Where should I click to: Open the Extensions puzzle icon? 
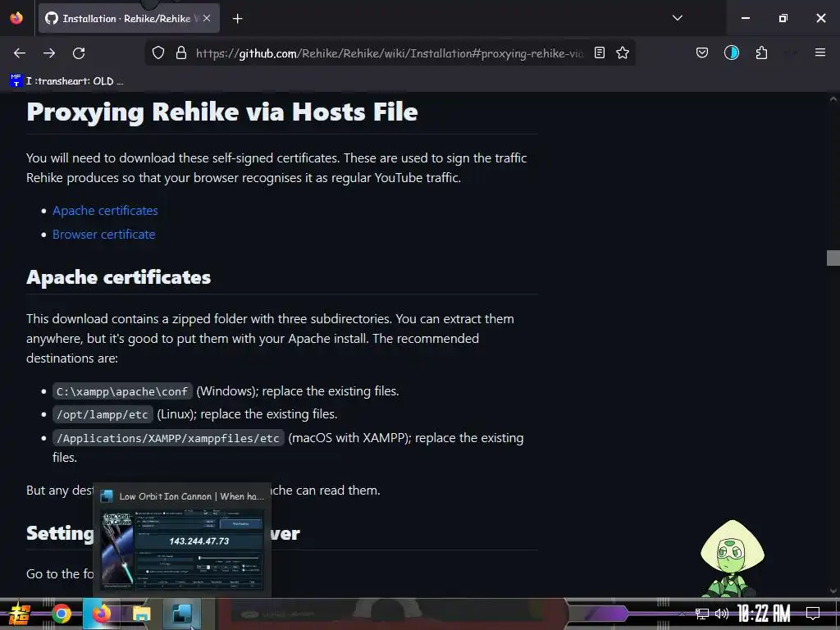click(761, 53)
